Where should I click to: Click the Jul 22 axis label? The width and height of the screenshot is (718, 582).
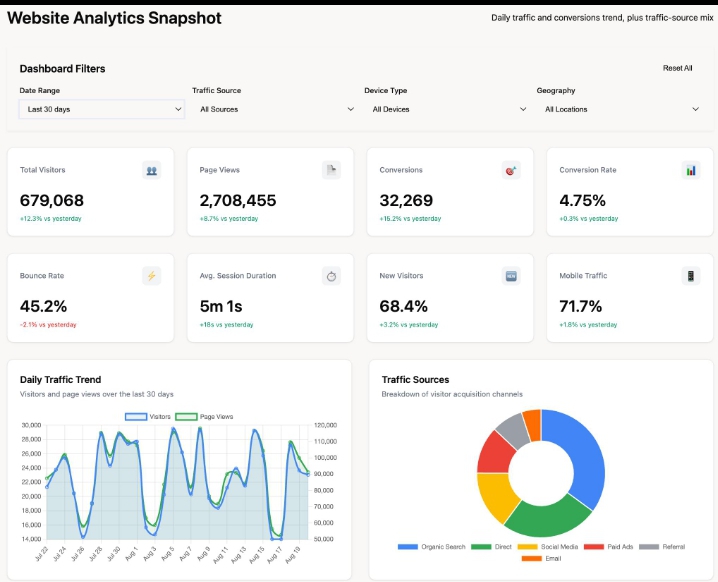[x=41, y=553]
